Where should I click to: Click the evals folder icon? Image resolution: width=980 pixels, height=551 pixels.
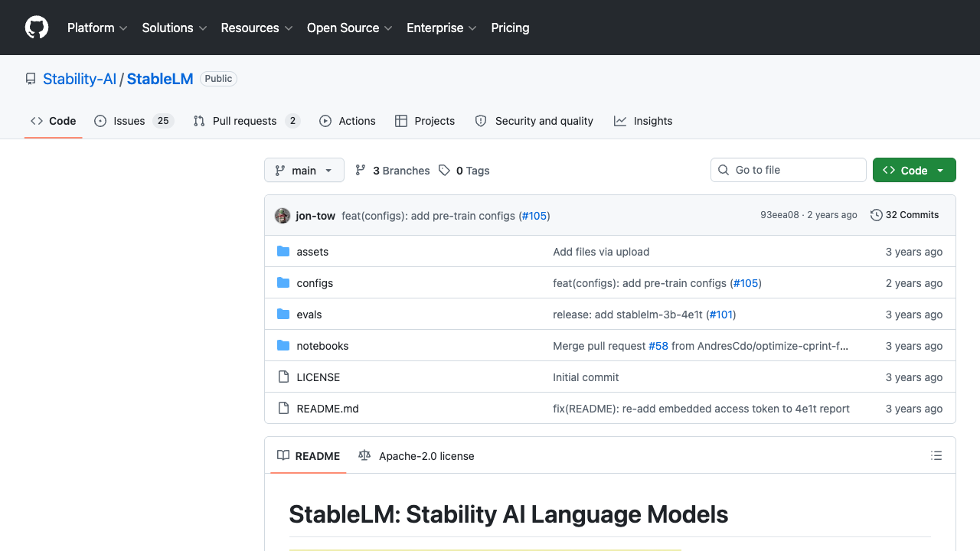pyautogui.click(x=283, y=315)
